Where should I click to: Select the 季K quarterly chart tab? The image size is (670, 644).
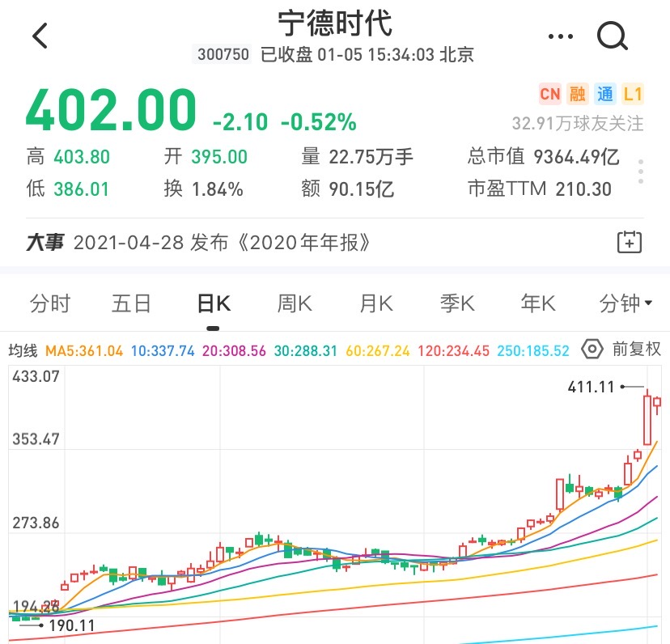pos(457,303)
